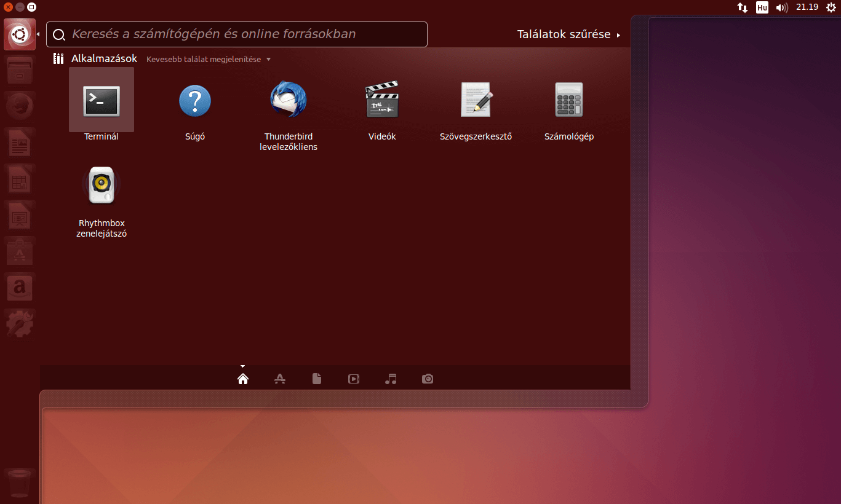
Task: Click the Dash search field
Action: click(237, 34)
